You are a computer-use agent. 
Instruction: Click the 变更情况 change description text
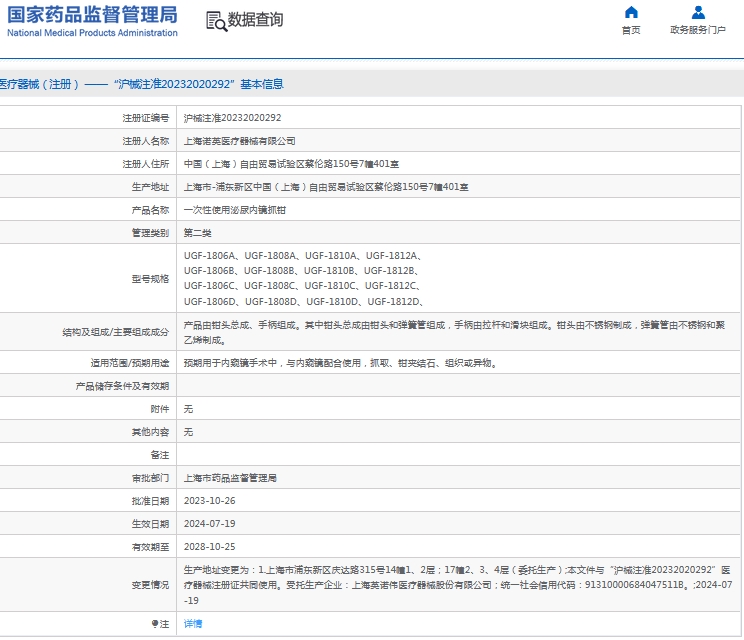(458, 585)
